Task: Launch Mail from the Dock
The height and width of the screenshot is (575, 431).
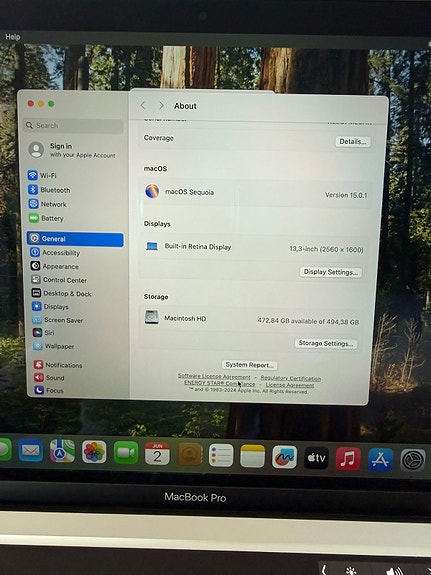Action: tap(31, 450)
